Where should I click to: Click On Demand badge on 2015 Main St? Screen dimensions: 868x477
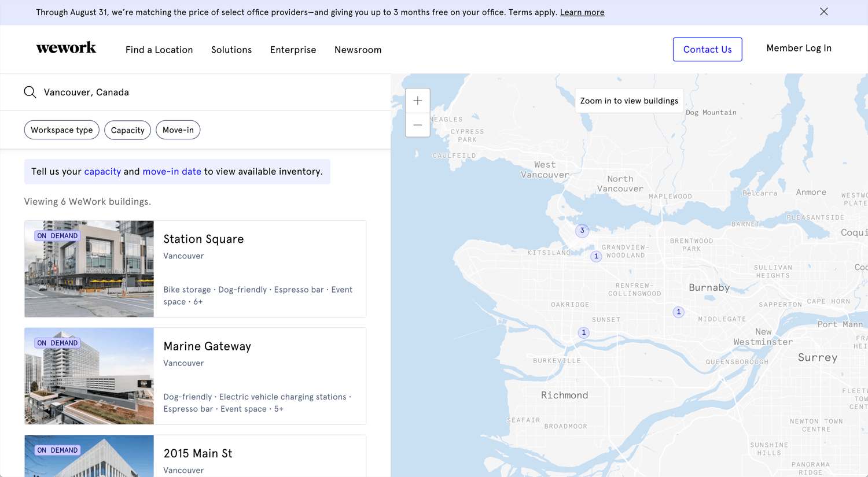click(57, 450)
